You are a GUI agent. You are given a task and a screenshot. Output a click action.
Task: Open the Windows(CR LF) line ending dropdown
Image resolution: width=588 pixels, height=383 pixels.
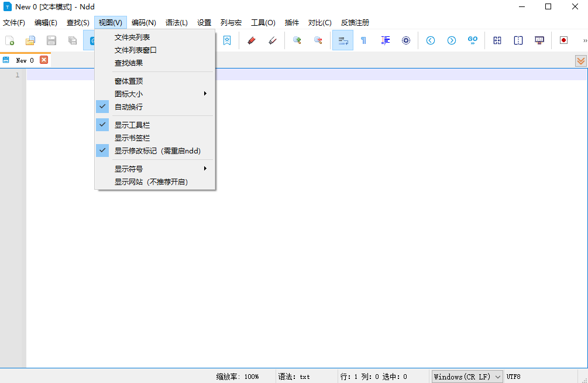click(x=467, y=377)
